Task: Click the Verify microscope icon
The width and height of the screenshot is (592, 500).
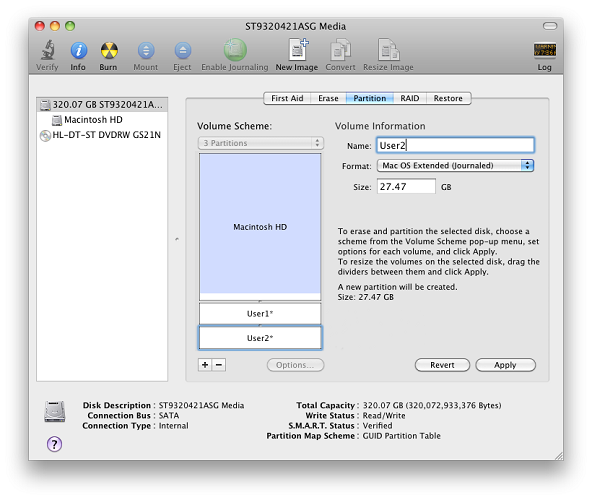Action: pyautogui.click(x=48, y=50)
